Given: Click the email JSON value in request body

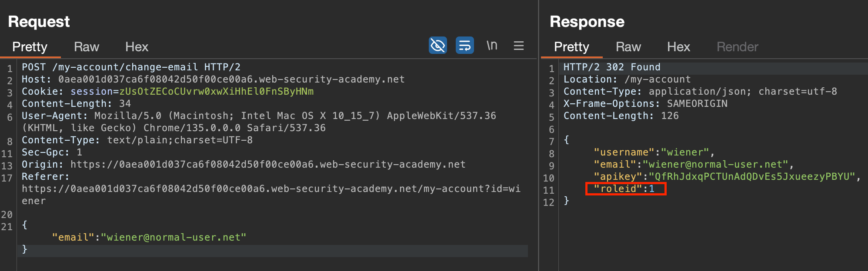Looking at the screenshot, I should pos(174,238).
